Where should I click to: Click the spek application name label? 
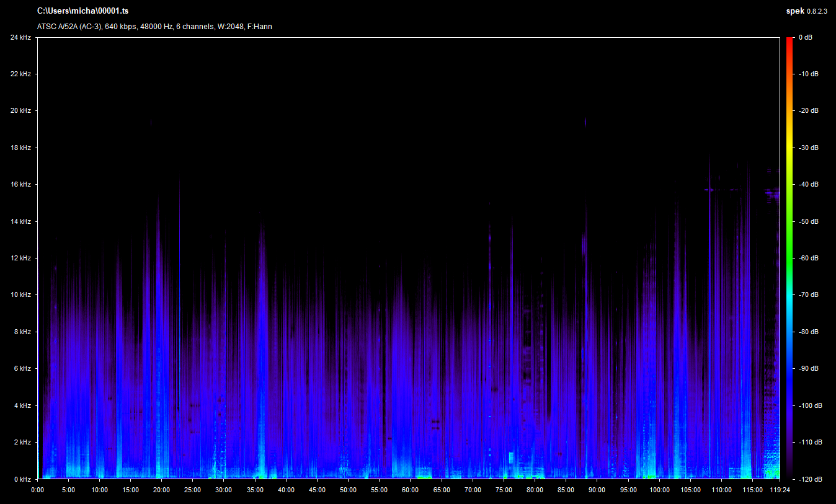[794, 11]
